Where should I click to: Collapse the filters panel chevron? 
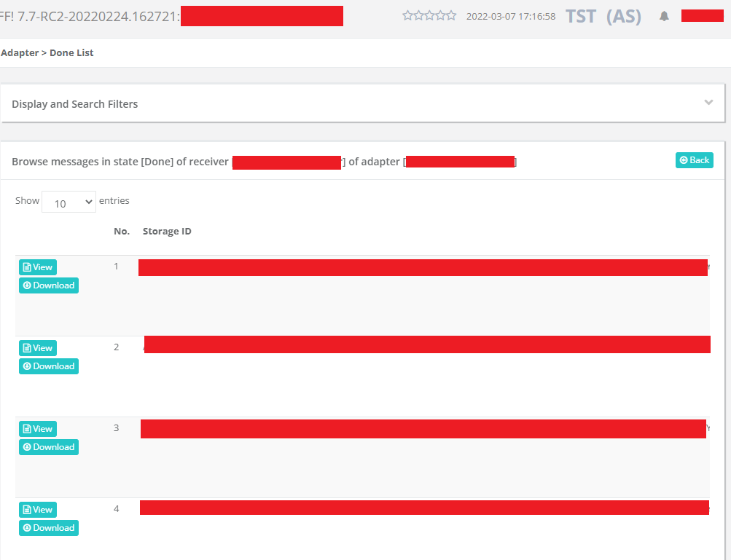pos(708,103)
